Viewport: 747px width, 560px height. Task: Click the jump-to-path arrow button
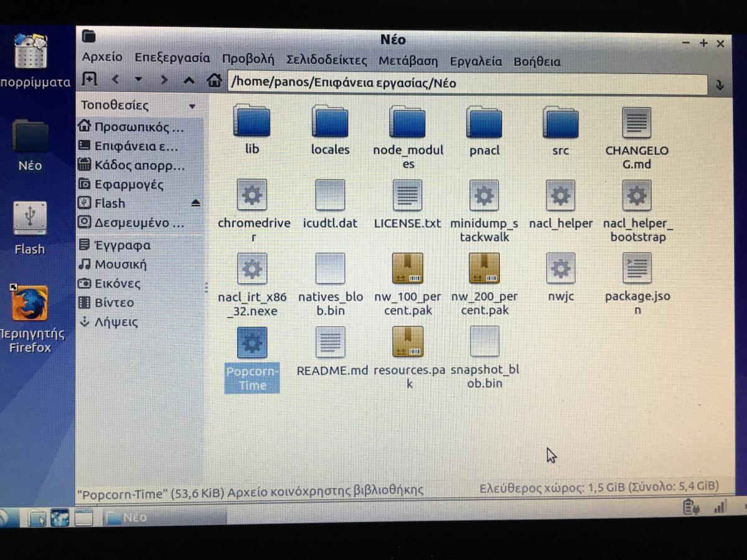[x=720, y=85]
